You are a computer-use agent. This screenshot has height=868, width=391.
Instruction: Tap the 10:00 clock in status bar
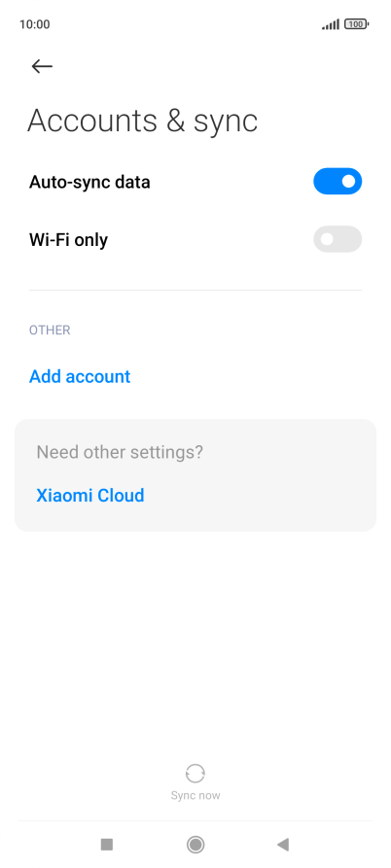coord(34,24)
